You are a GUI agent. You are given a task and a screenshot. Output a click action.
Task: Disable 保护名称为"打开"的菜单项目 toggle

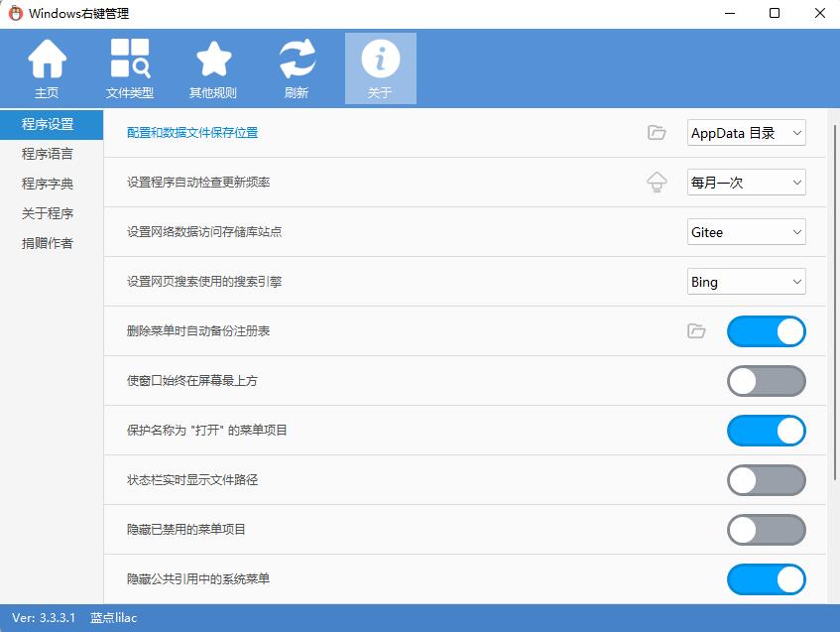pyautogui.click(x=766, y=431)
